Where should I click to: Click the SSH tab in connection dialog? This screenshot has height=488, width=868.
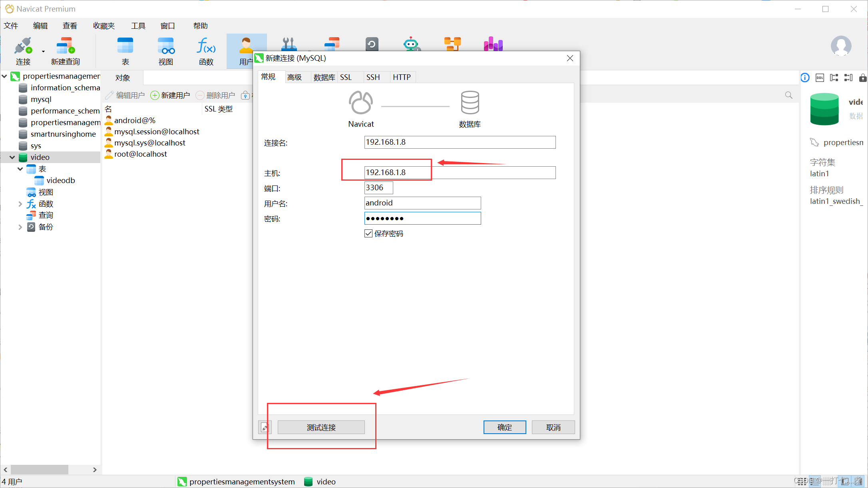(372, 77)
